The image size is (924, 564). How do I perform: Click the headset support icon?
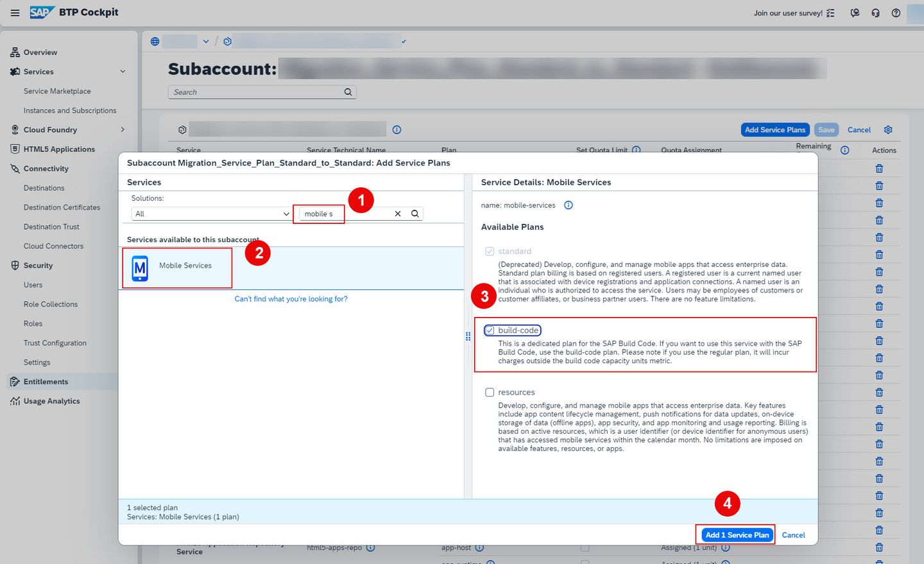coord(875,13)
